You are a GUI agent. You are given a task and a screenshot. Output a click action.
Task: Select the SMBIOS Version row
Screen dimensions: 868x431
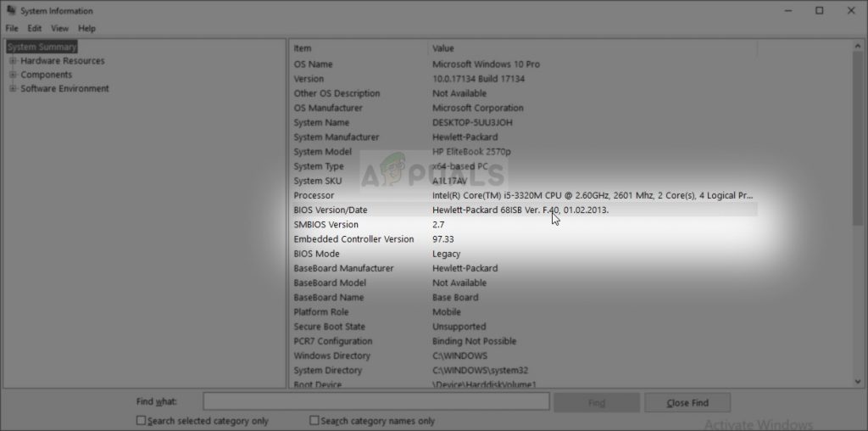tap(523, 224)
